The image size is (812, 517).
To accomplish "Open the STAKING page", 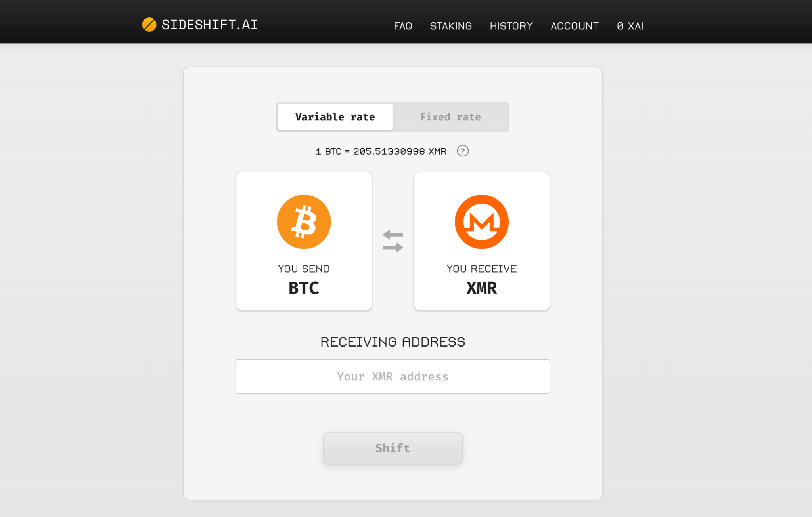I will pos(451,26).
